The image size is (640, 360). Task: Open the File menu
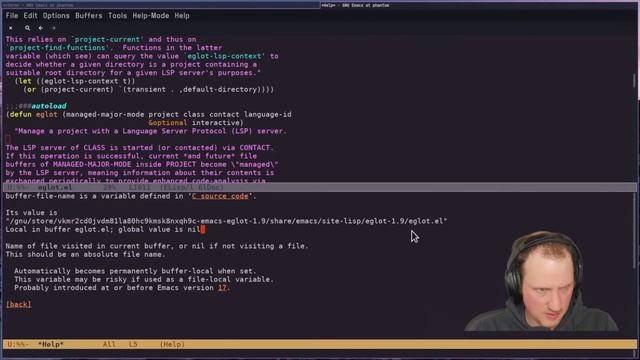[x=12, y=16]
